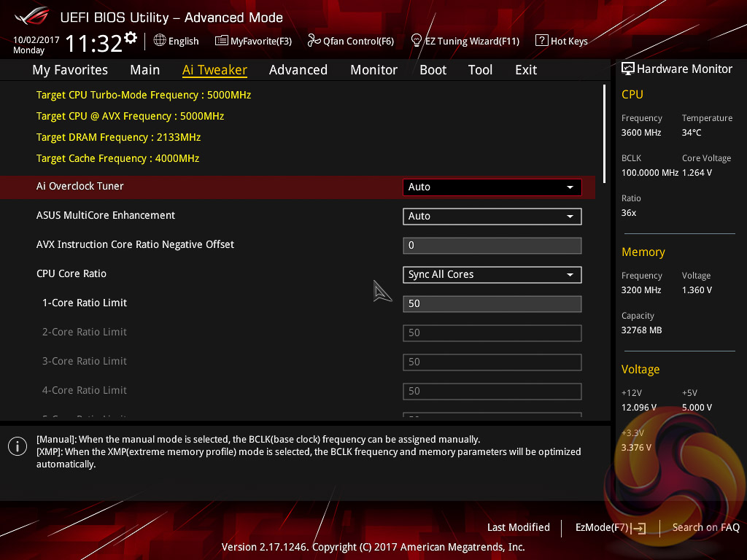Open CPU Core Ratio dropdown
The width and height of the screenshot is (747, 560).
(492, 275)
